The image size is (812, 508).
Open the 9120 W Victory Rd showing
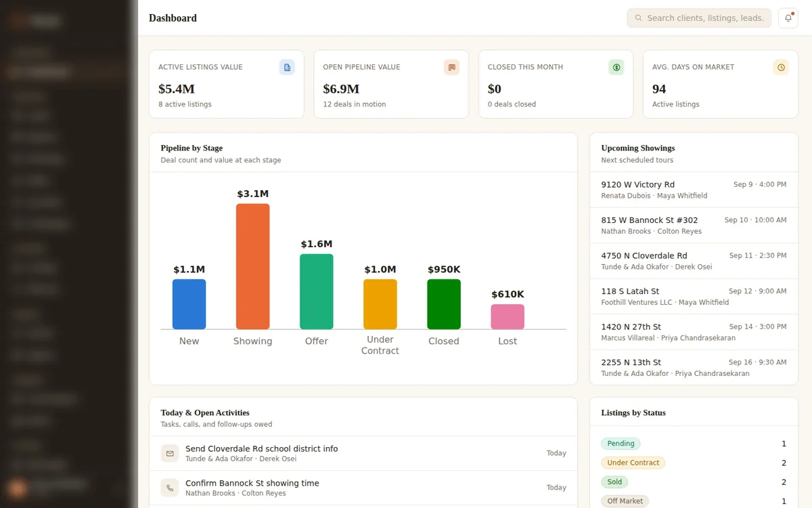[694, 190]
